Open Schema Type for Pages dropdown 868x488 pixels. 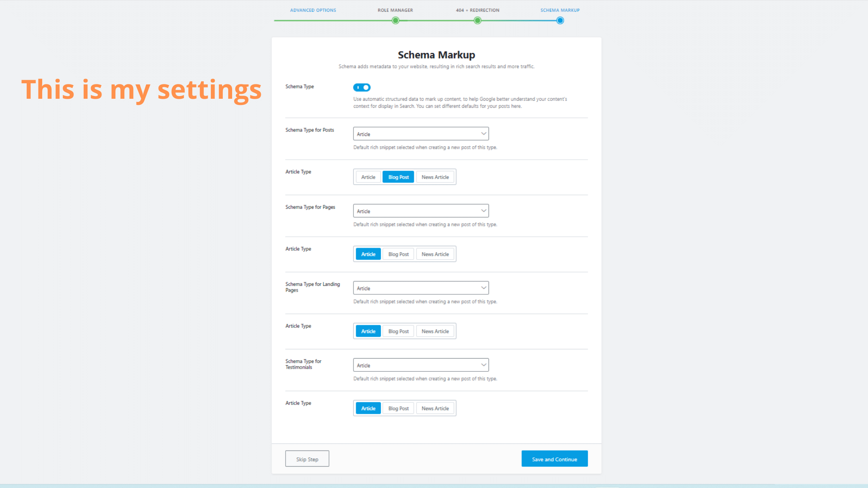421,211
